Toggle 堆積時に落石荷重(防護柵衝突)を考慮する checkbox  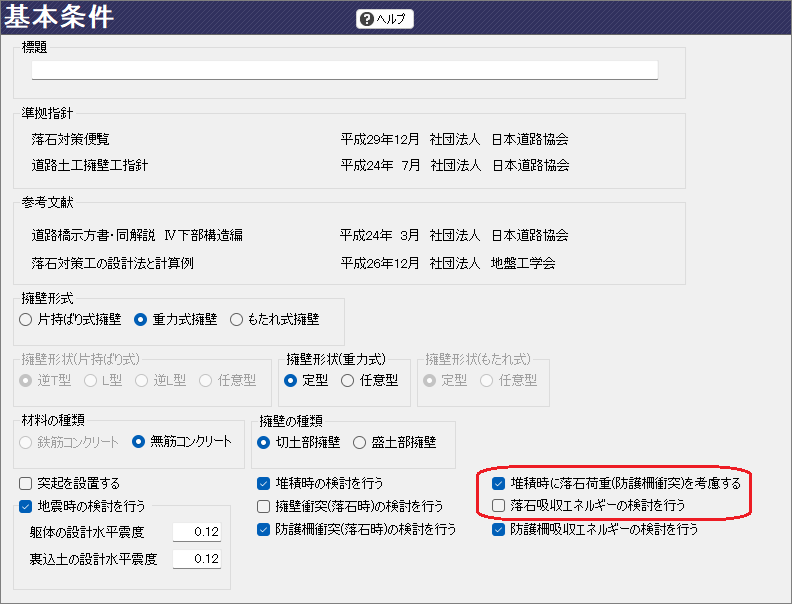tap(499, 484)
